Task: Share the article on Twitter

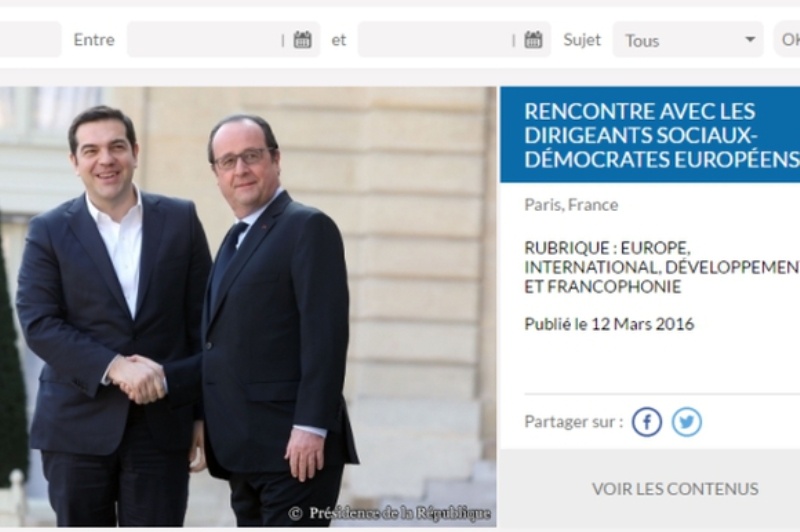Action: click(687, 422)
